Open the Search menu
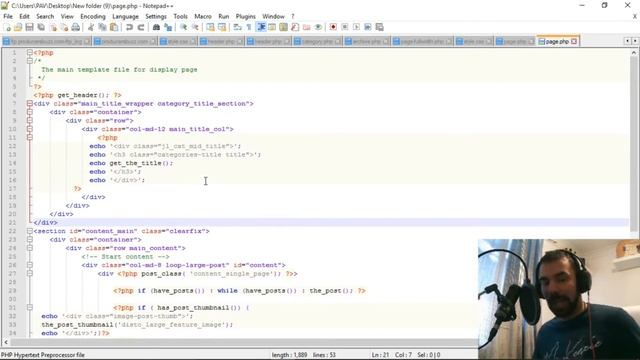Image resolution: width=640 pixels, height=360 pixels. [45, 16]
